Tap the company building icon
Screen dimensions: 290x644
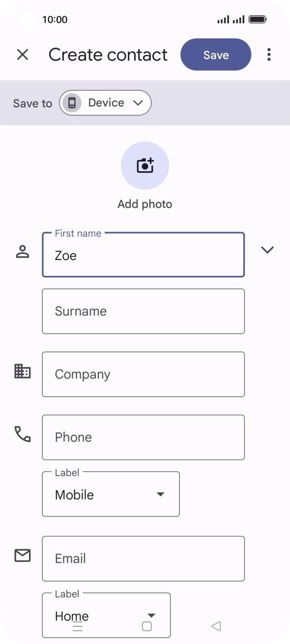click(x=22, y=374)
